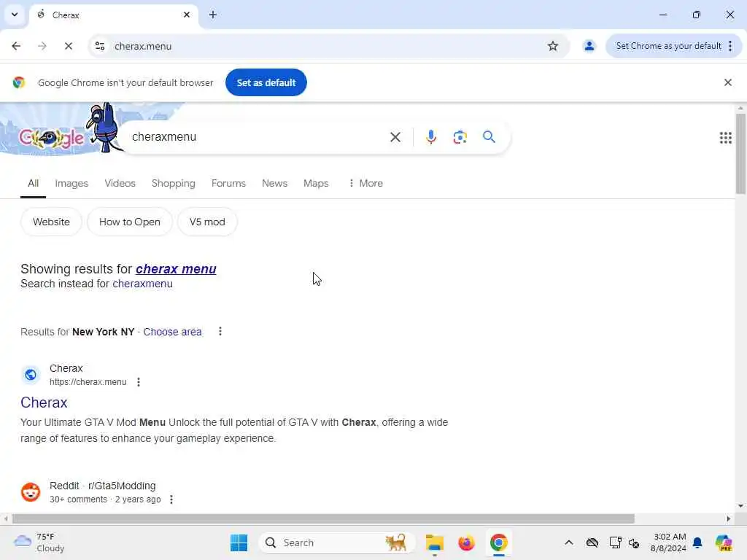
Task: Click the vertical scrollbar thumb
Action: point(740,154)
